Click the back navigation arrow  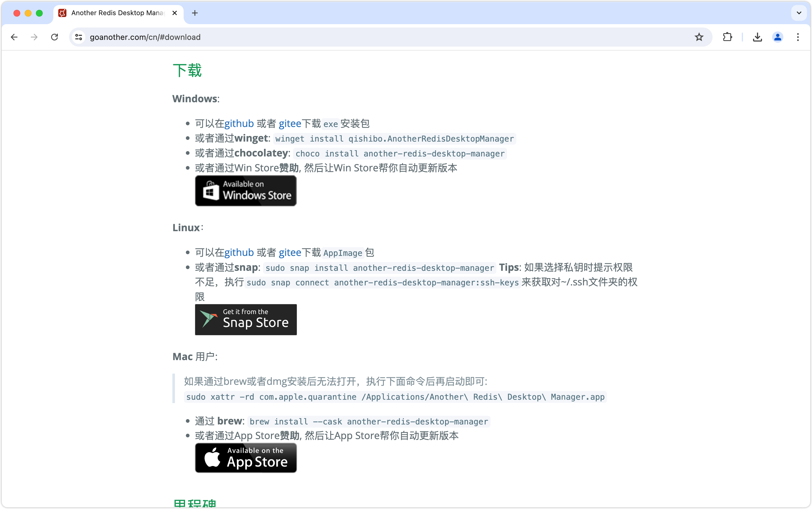pyautogui.click(x=14, y=37)
